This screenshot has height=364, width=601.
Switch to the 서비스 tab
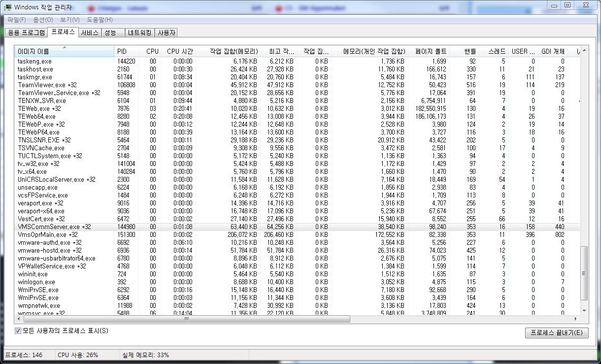90,33
